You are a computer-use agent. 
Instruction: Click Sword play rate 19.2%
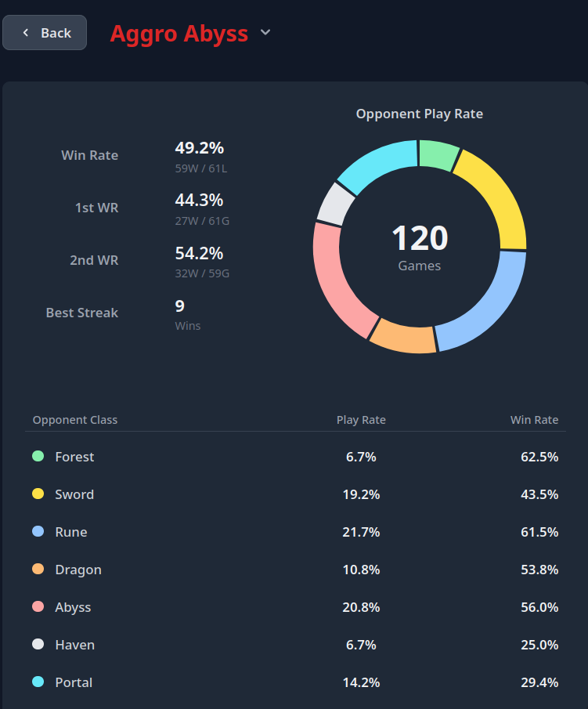pyautogui.click(x=361, y=494)
